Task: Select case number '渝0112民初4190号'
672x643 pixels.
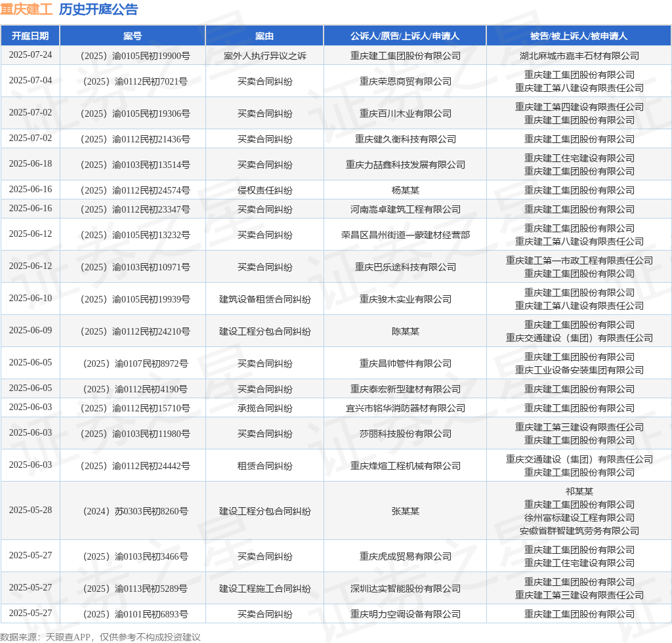Action: tap(151, 389)
